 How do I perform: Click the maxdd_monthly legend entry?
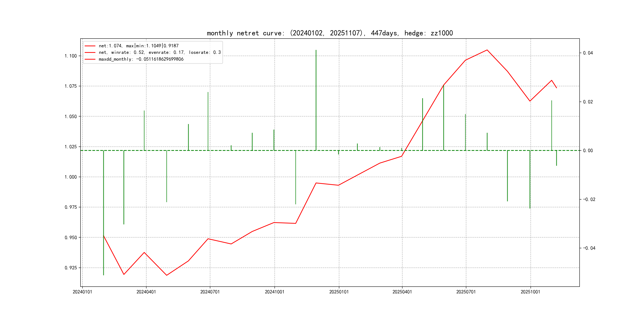click(x=141, y=59)
